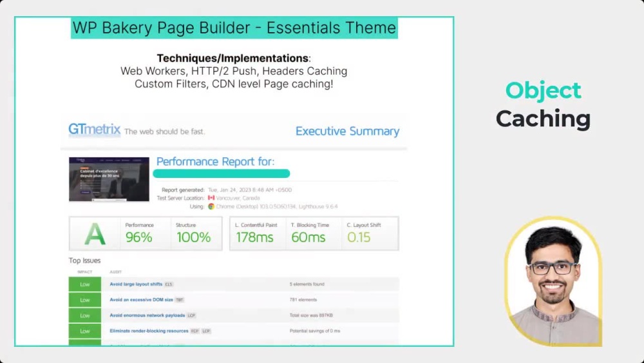Click the large green grade A

95,235
